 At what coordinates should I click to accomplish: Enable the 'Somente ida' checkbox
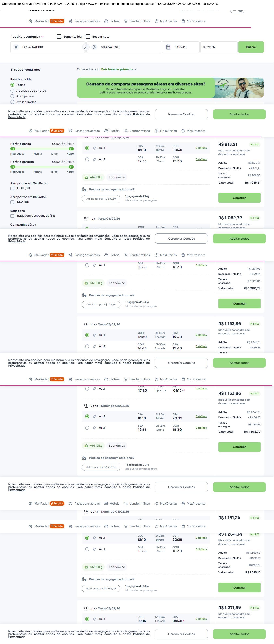59,37
